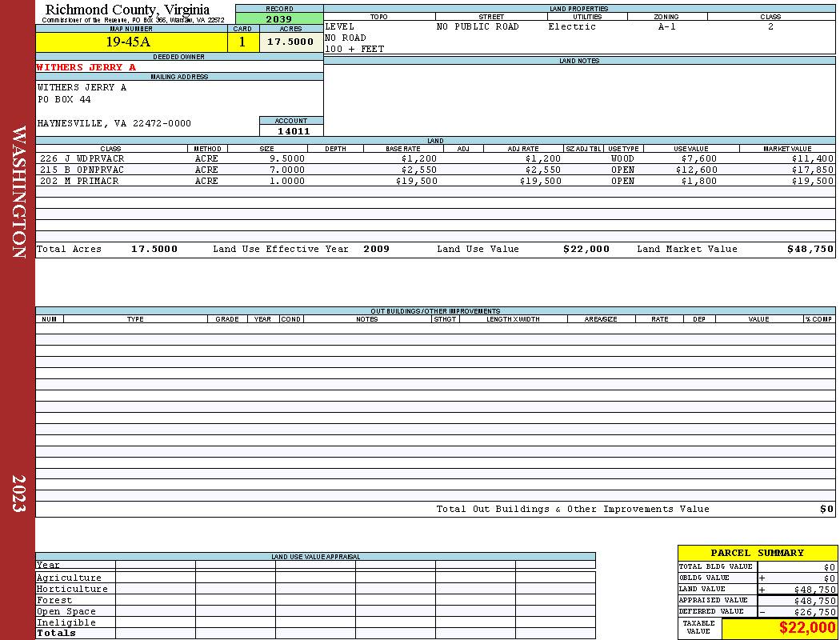Click the $2,550 base rate cell
Screen dimensions: 840x640
click(419, 170)
